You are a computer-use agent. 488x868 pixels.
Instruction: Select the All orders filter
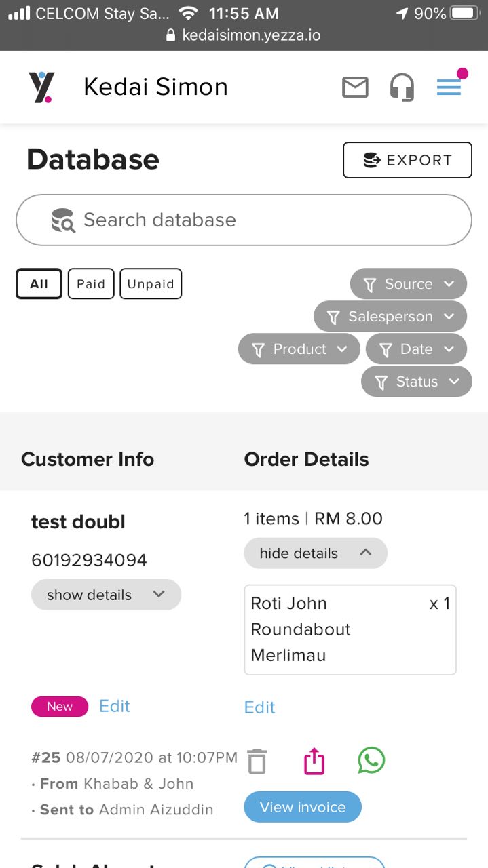click(38, 283)
